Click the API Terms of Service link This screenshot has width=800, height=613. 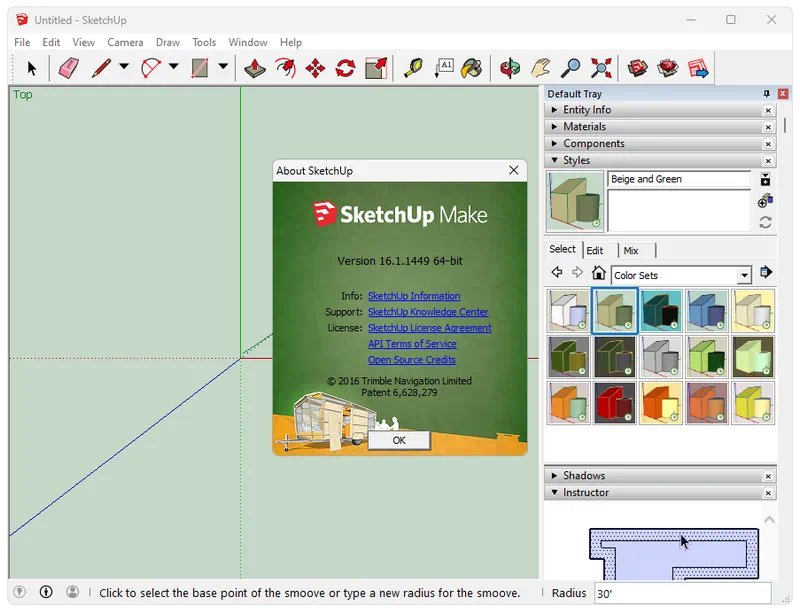(412, 344)
